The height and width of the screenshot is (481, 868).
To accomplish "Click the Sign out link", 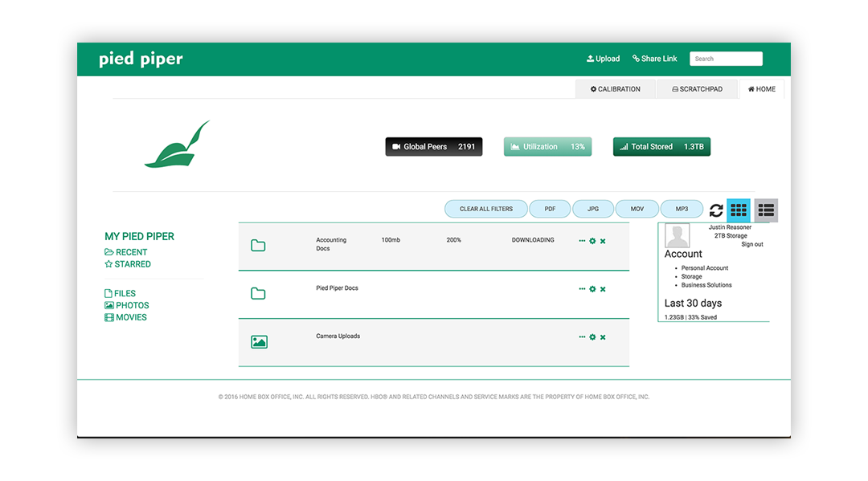I will click(751, 244).
